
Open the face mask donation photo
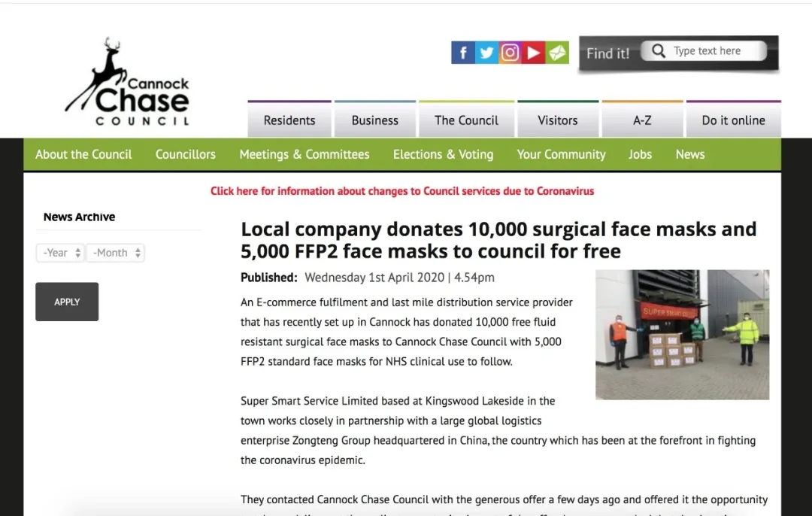click(682, 335)
